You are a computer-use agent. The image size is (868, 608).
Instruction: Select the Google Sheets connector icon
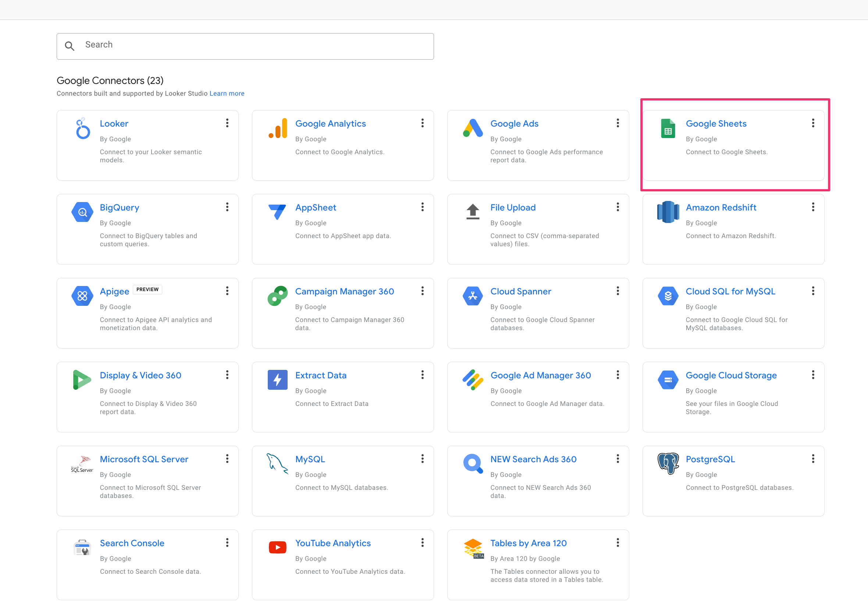tap(668, 129)
